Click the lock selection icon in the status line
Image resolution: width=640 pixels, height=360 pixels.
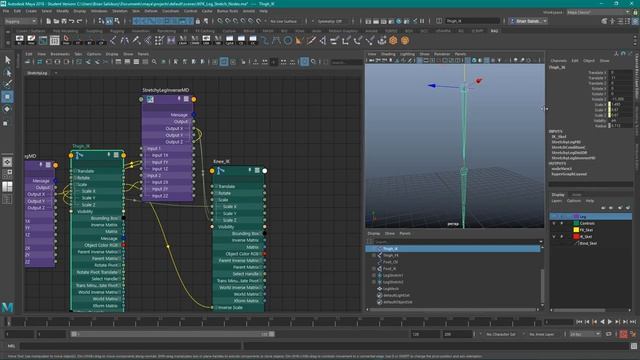click(x=198, y=21)
